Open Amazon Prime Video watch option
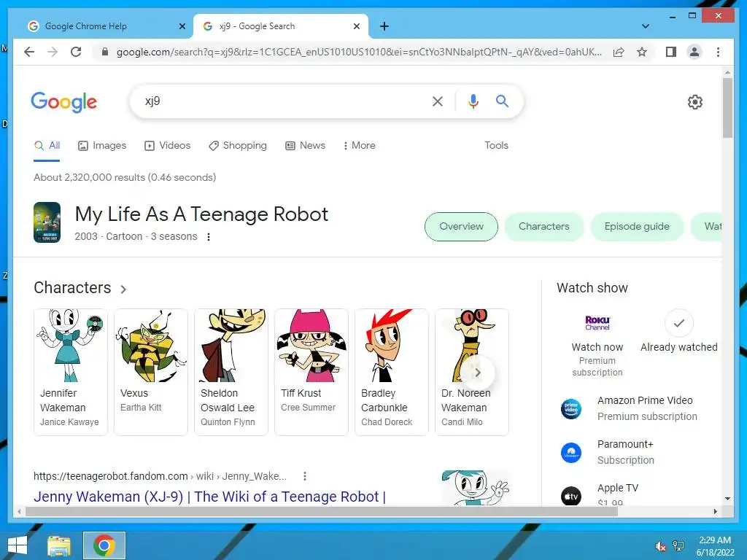The height and width of the screenshot is (560, 747). pos(629,408)
